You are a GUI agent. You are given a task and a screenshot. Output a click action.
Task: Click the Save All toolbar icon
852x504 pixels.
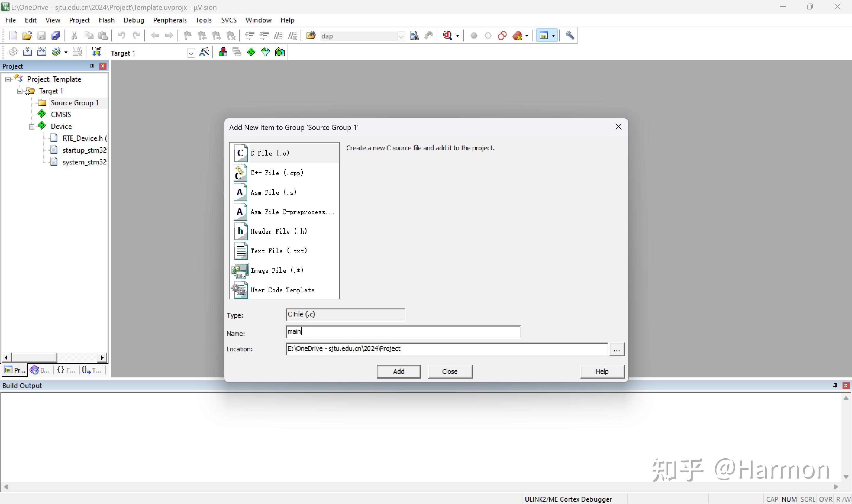click(55, 35)
